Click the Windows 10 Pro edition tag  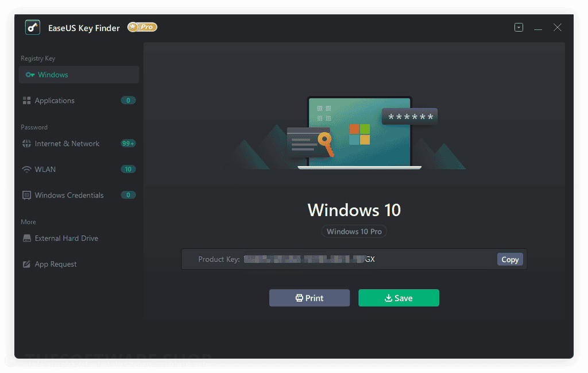point(354,232)
